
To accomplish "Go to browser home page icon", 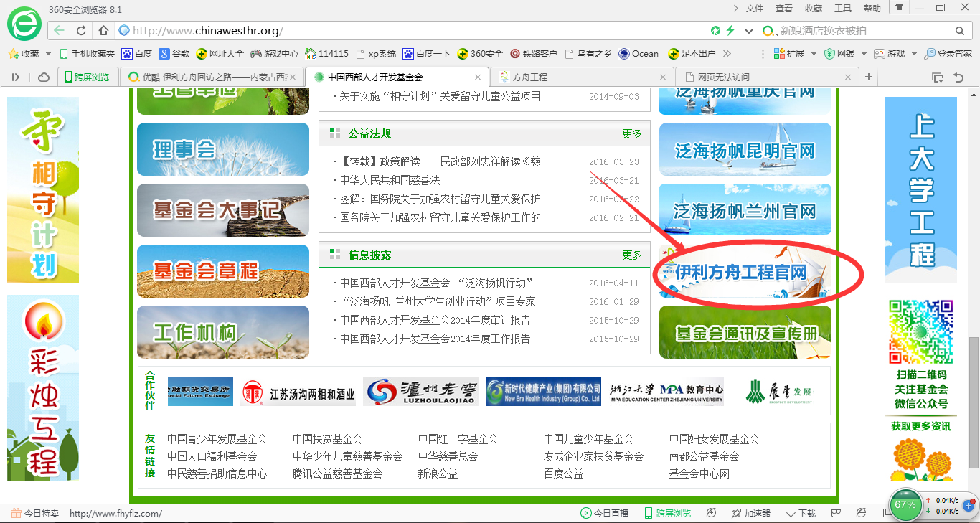I will (103, 31).
